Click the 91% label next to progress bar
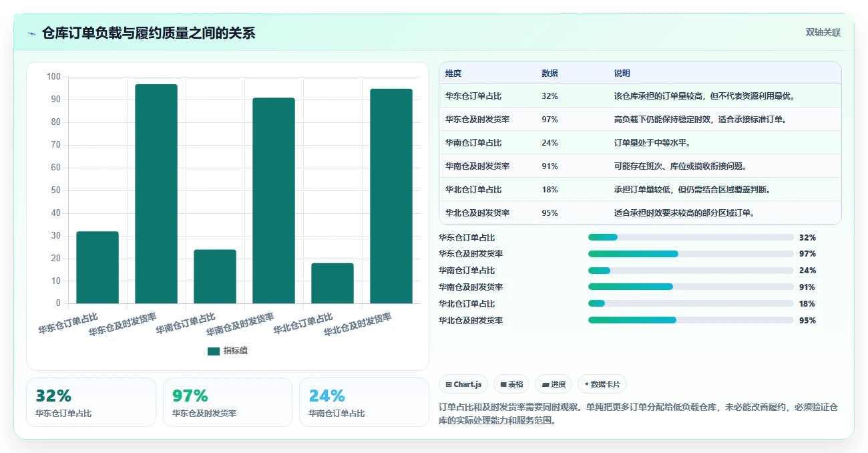The width and height of the screenshot is (868, 453). (x=807, y=287)
